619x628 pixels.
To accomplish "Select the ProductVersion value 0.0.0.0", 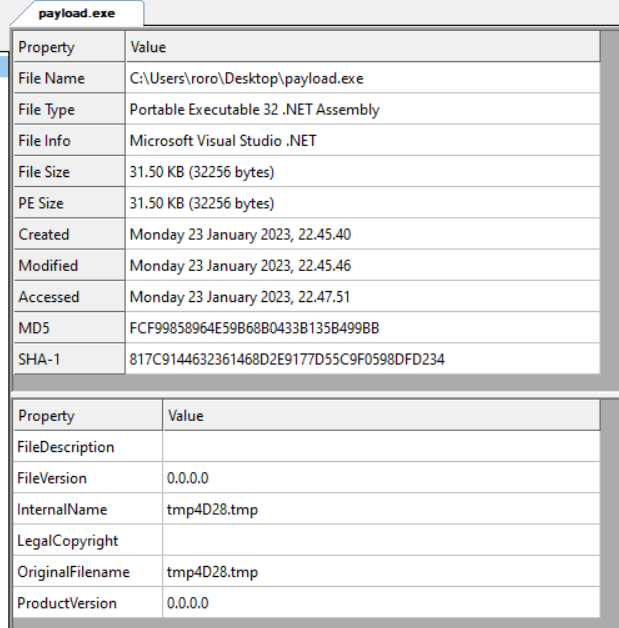I will (188, 603).
